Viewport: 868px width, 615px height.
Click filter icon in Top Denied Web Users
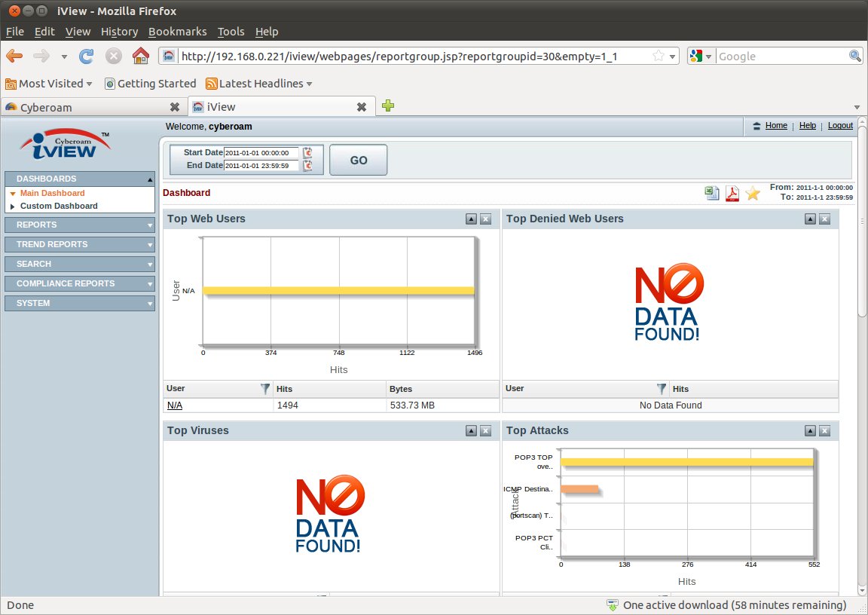point(662,389)
